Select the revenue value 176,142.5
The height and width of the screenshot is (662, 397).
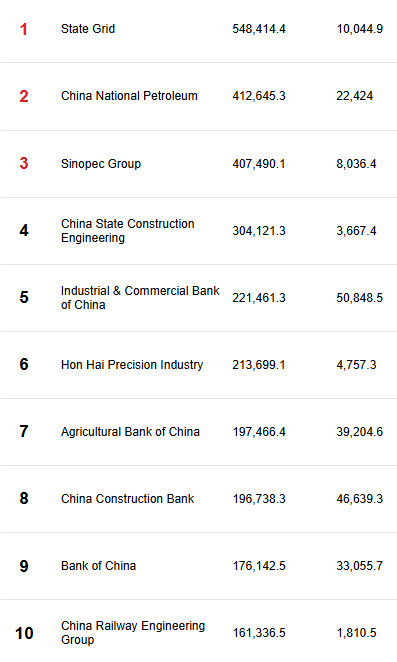coord(259,566)
